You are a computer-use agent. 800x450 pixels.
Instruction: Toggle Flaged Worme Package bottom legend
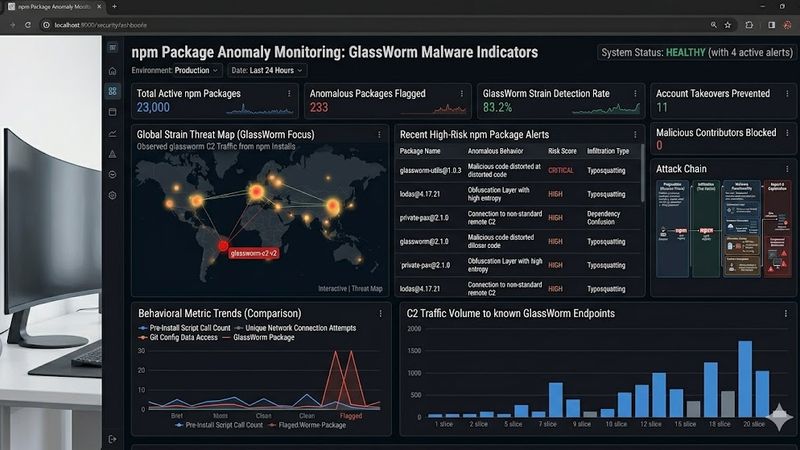coord(307,425)
